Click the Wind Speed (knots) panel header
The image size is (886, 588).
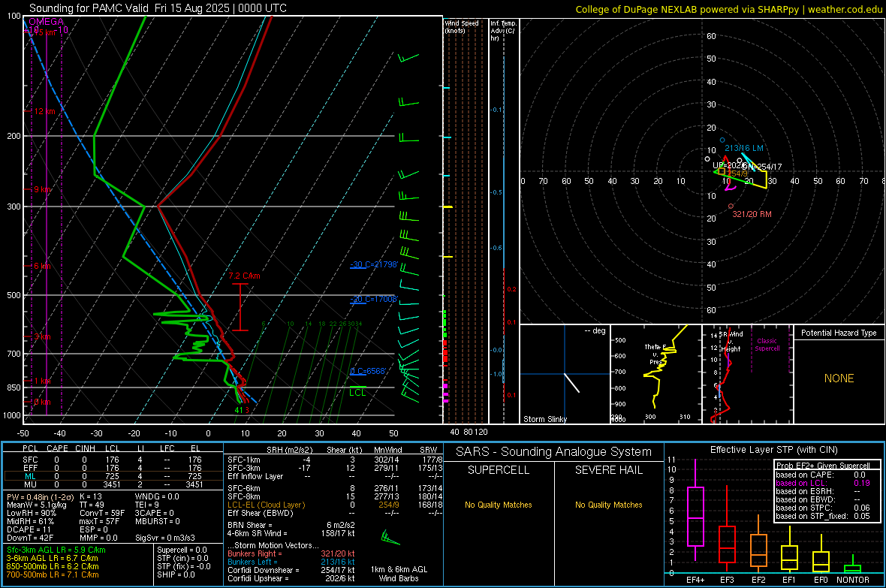pyautogui.click(x=462, y=26)
